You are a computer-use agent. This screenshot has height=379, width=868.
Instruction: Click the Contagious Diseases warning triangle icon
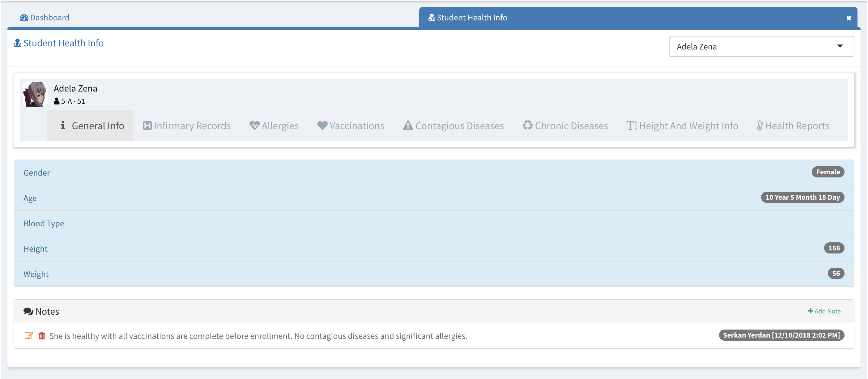pos(408,126)
